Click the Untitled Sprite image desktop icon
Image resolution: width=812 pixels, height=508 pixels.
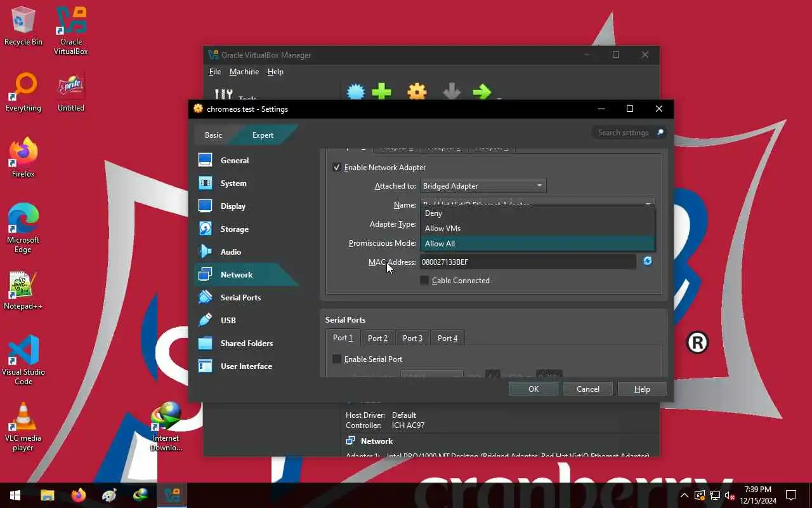click(x=71, y=92)
